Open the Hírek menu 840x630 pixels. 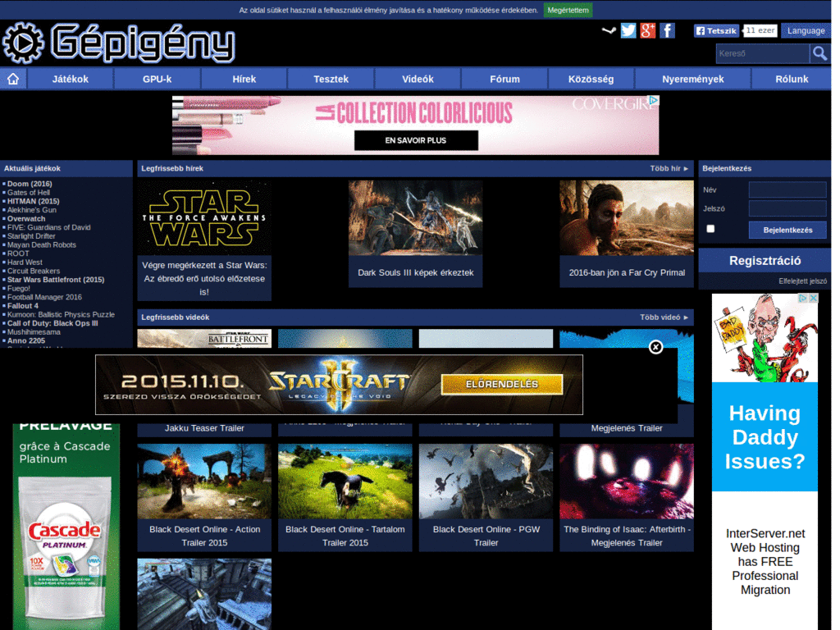point(244,79)
